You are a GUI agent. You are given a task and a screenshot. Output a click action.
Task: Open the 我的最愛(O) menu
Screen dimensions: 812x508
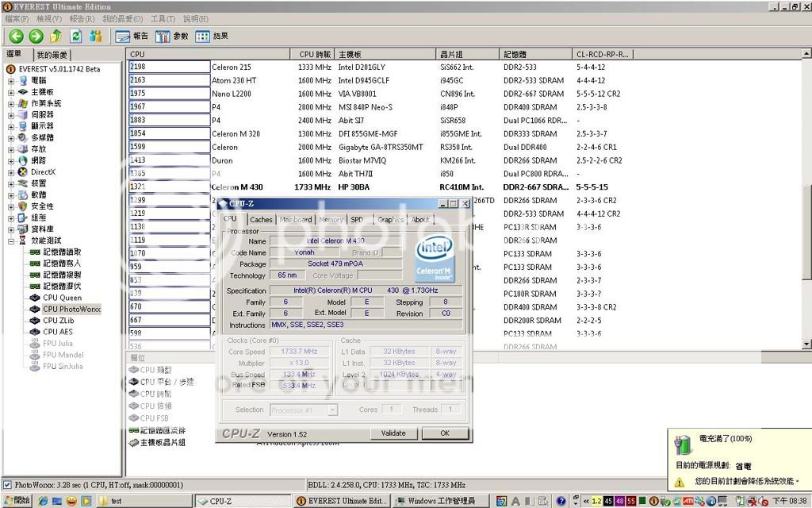tap(122, 19)
